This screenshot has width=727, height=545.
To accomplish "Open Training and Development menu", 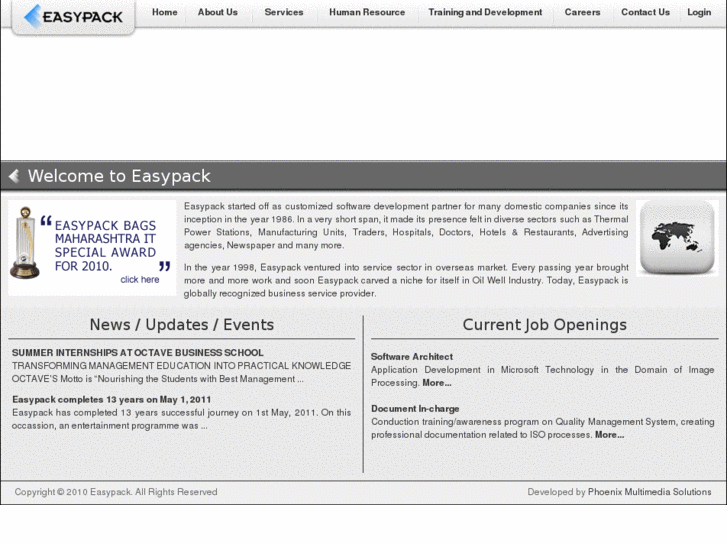I will coord(485,13).
